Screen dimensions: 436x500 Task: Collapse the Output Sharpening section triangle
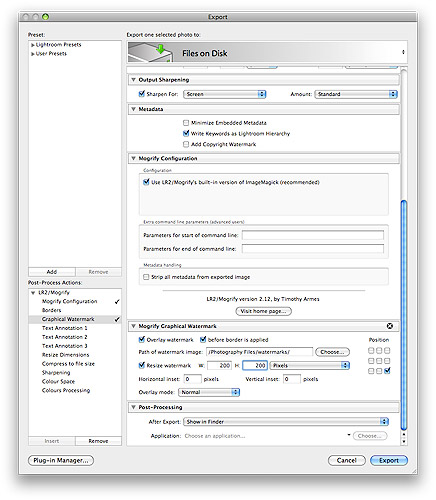[x=133, y=80]
